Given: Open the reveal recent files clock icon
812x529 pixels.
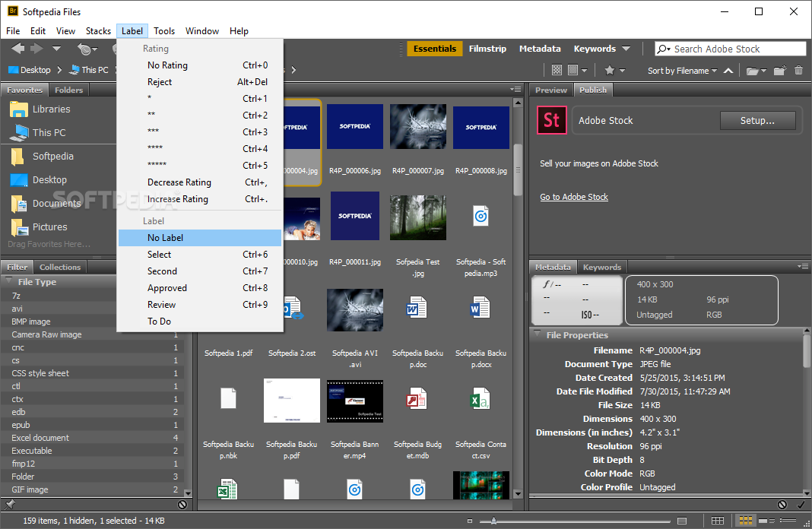Looking at the screenshot, I should [87, 49].
